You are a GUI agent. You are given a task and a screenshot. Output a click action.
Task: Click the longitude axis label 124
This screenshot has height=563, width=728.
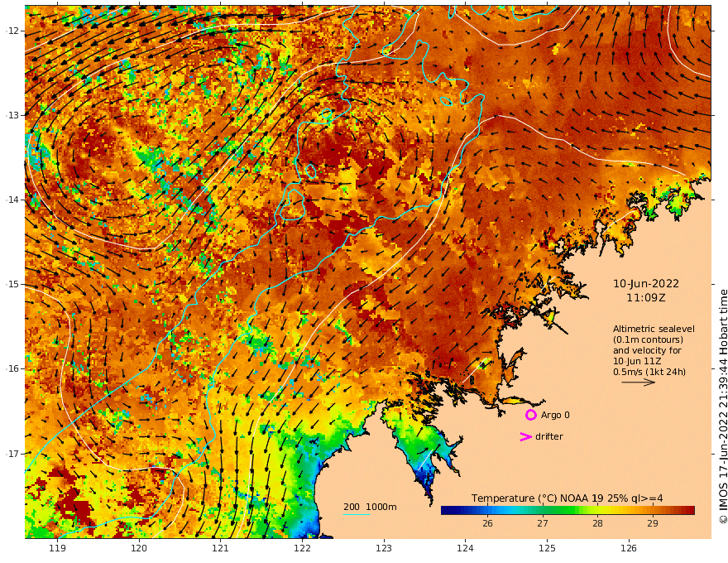point(466,548)
